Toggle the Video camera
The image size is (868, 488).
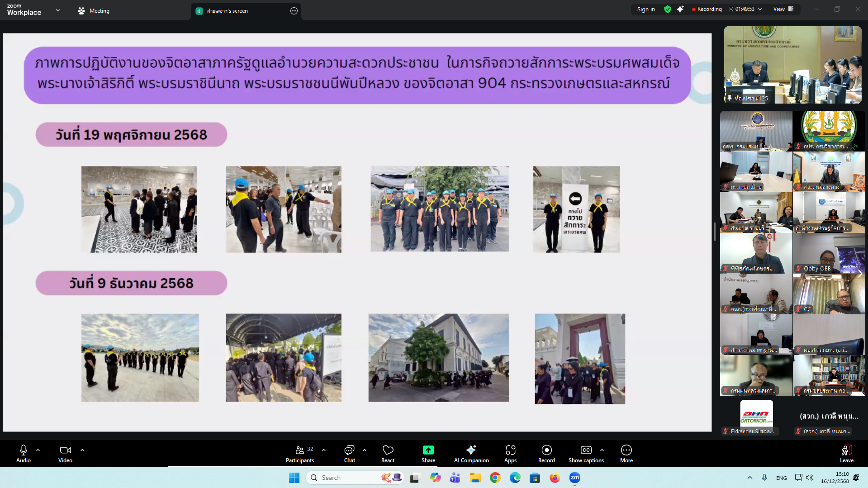(65, 454)
